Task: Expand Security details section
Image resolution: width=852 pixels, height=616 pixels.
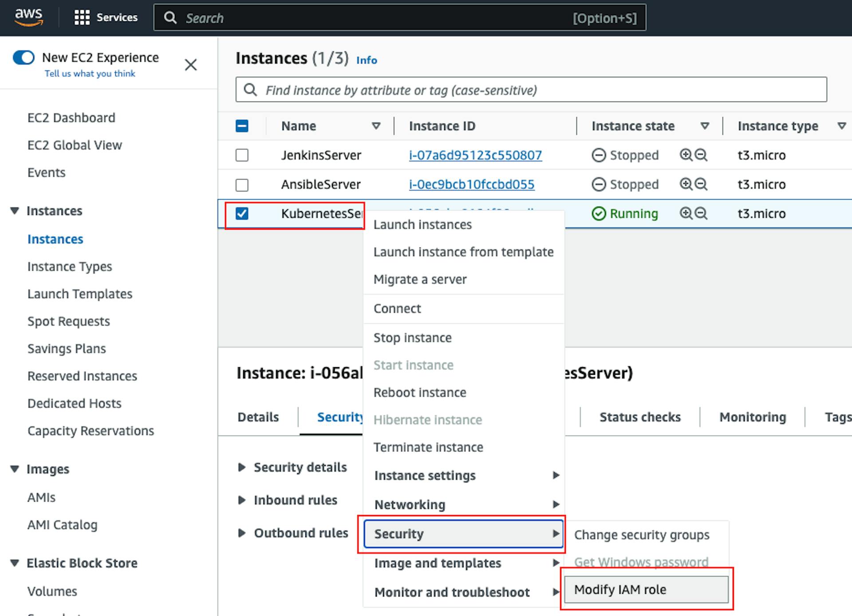Action: point(242,467)
